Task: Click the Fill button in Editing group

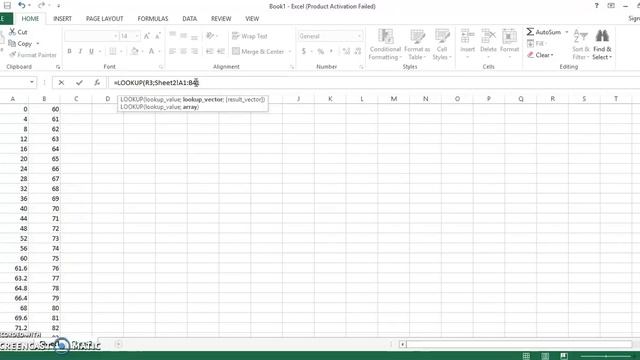Action: (536, 43)
